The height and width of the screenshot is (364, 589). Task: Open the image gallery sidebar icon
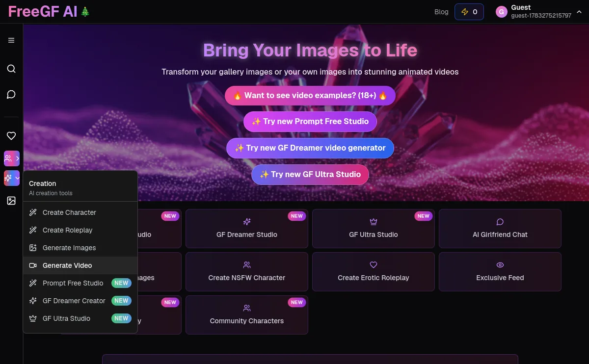(11, 201)
